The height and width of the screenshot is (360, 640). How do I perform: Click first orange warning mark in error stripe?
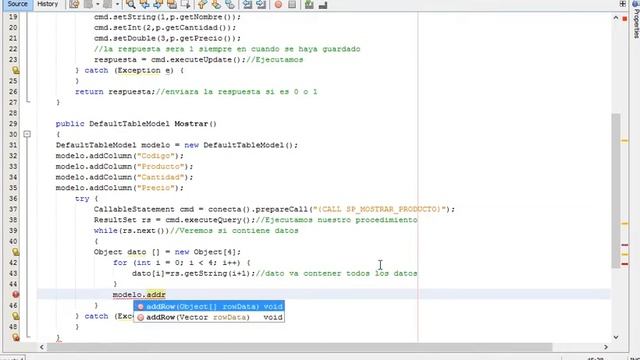tap(624, 141)
